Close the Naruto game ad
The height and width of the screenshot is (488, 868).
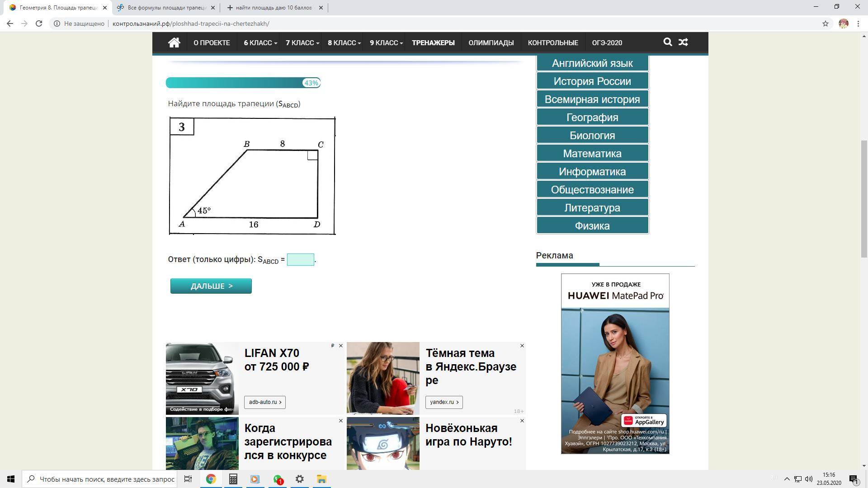coord(522,421)
